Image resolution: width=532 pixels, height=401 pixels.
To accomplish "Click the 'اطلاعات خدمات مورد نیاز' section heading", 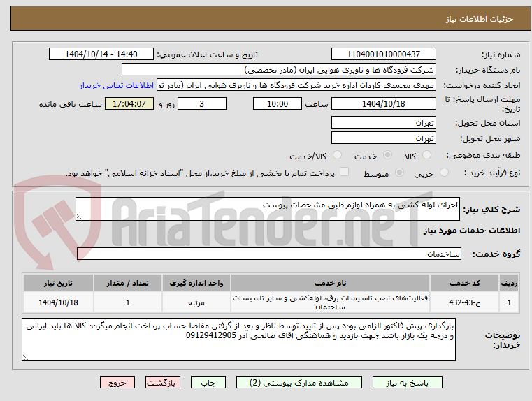I will pyautogui.click(x=472, y=231).
